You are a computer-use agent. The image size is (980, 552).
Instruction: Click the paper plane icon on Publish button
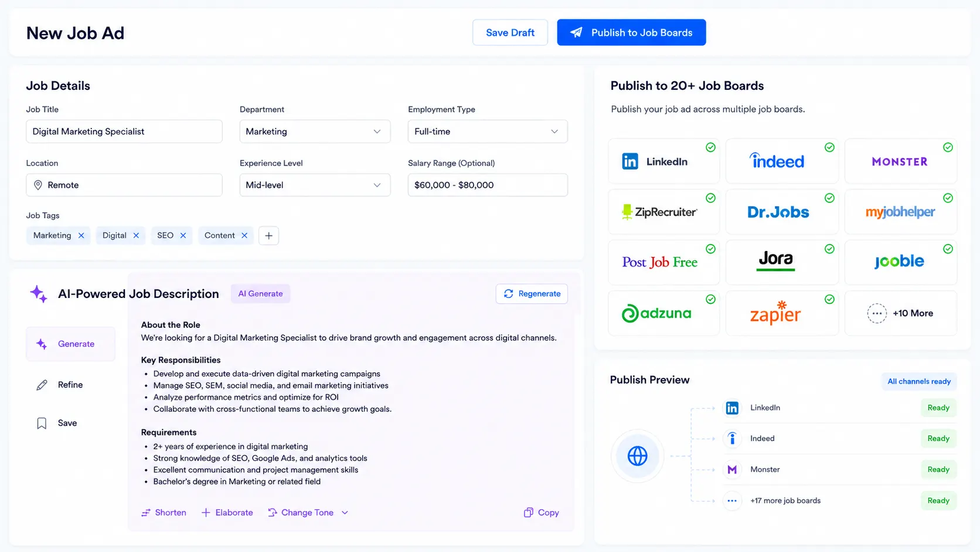pos(577,32)
